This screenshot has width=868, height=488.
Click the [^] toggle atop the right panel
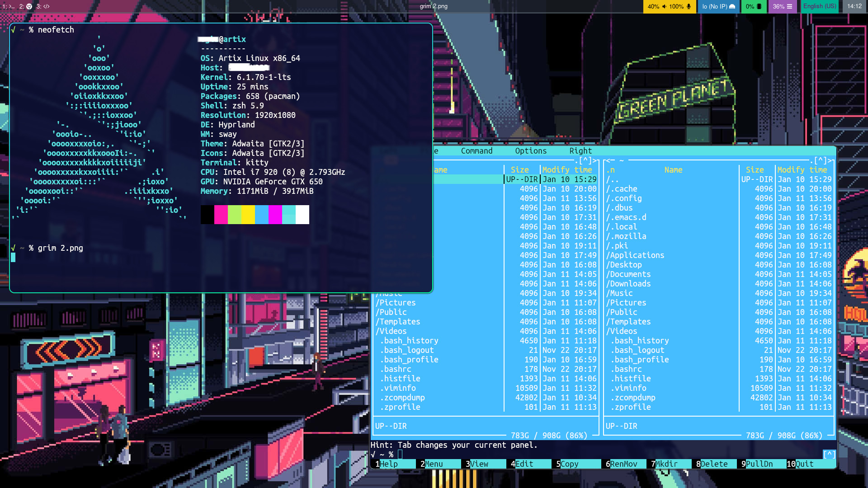pyautogui.click(x=820, y=160)
